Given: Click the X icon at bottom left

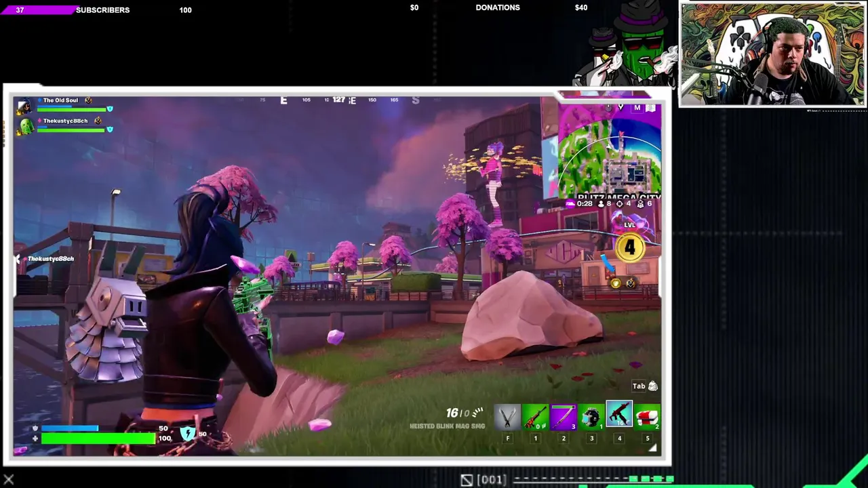Looking at the screenshot, I should point(9,480).
